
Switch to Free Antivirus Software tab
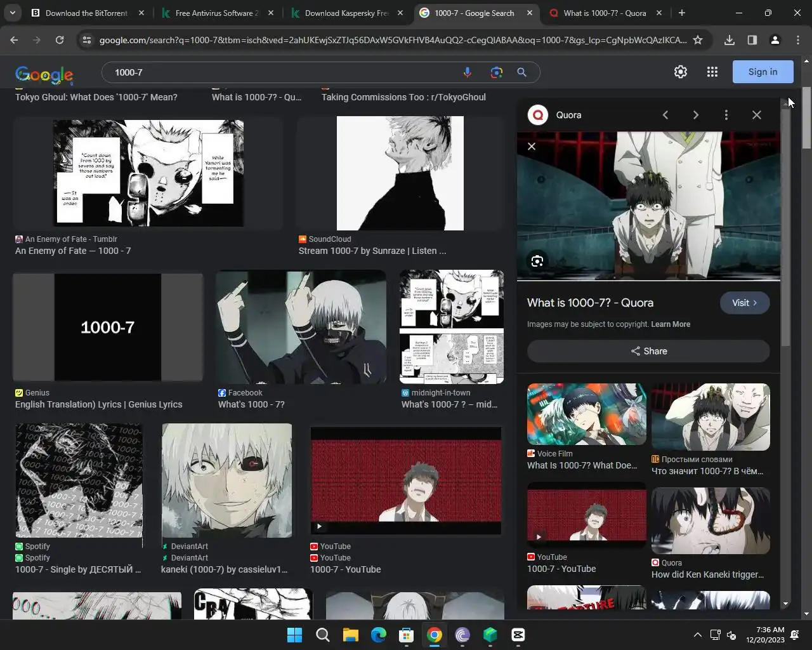pos(218,13)
